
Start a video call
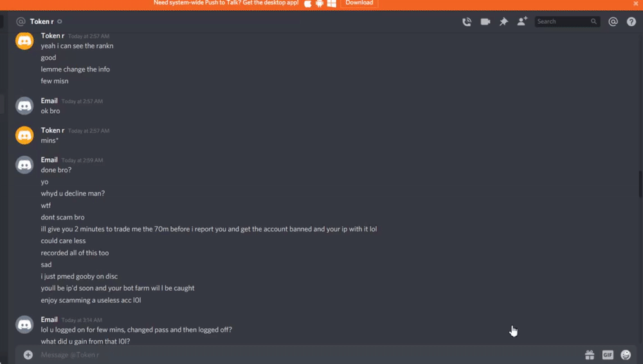(x=485, y=22)
